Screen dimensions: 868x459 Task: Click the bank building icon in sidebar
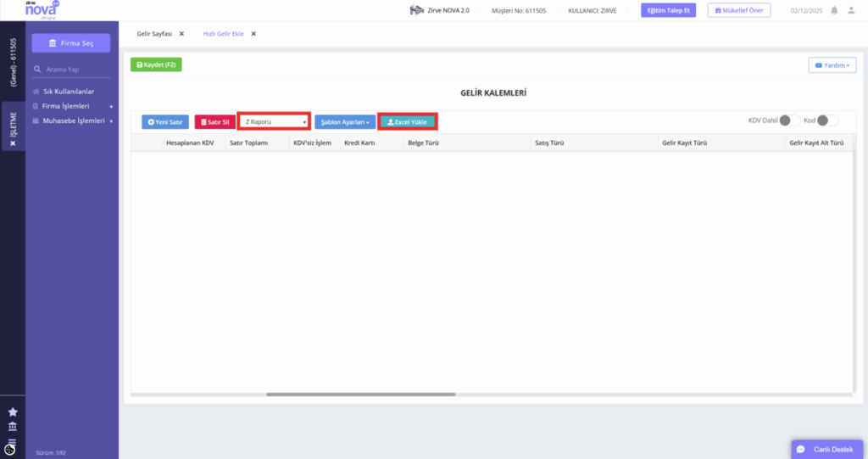(x=12, y=426)
